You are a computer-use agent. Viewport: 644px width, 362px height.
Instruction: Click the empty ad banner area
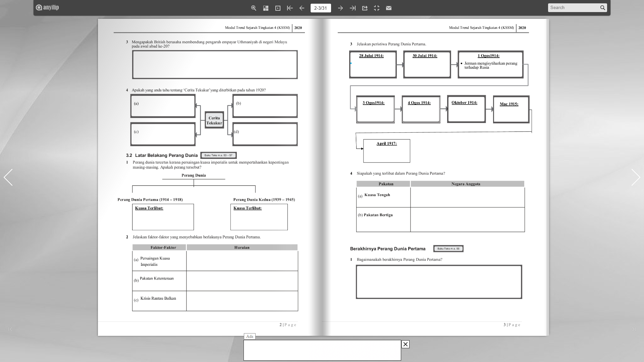point(322,350)
